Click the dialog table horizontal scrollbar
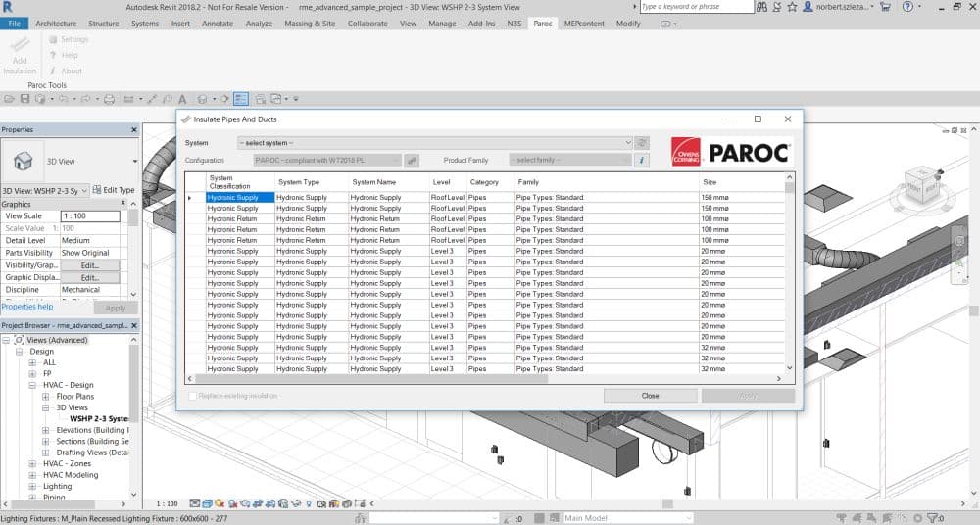This screenshot has height=525, width=980. tap(371, 379)
